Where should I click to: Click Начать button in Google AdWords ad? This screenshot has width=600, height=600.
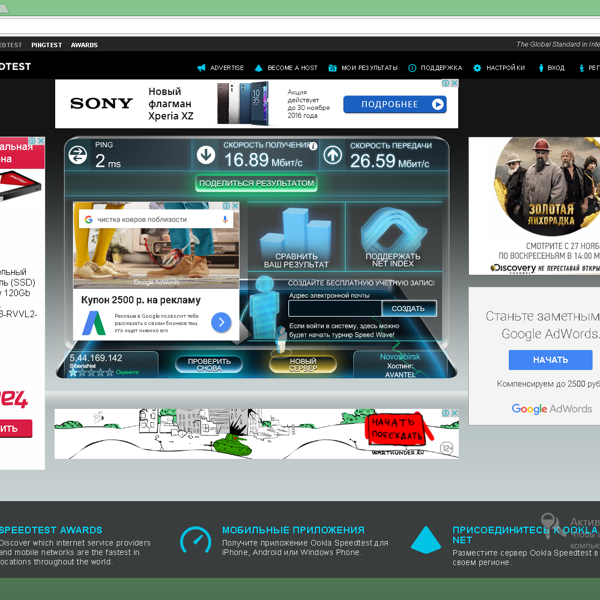tap(551, 360)
